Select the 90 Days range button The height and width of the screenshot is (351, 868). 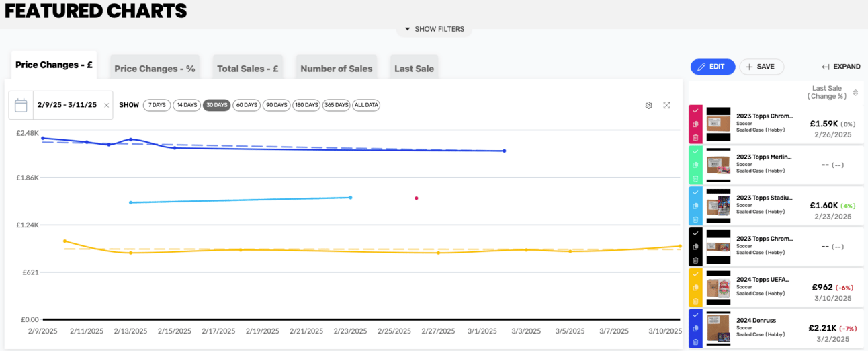(276, 105)
